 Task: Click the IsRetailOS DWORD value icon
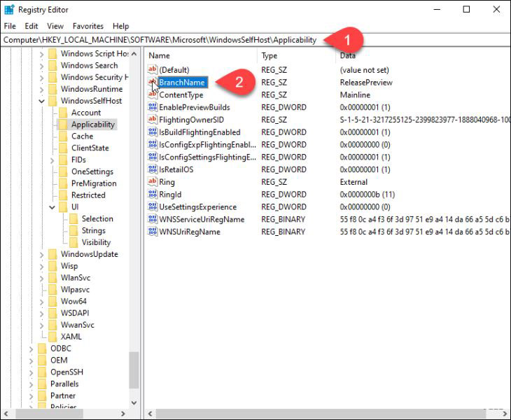[x=153, y=169]
